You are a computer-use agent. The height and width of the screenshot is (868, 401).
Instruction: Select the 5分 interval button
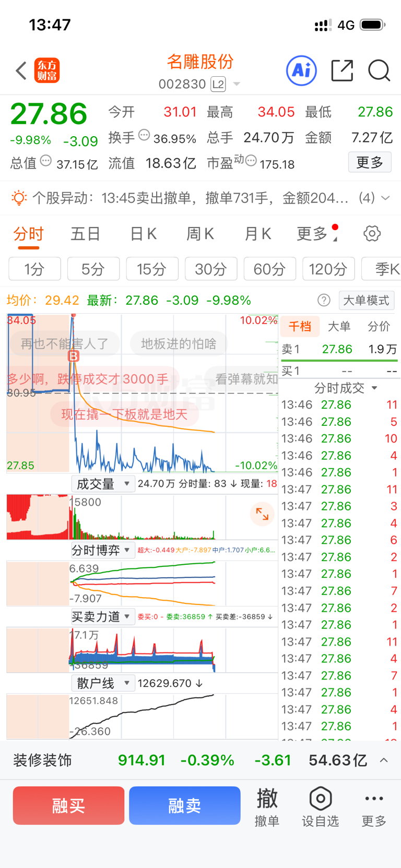coord(93,269)
